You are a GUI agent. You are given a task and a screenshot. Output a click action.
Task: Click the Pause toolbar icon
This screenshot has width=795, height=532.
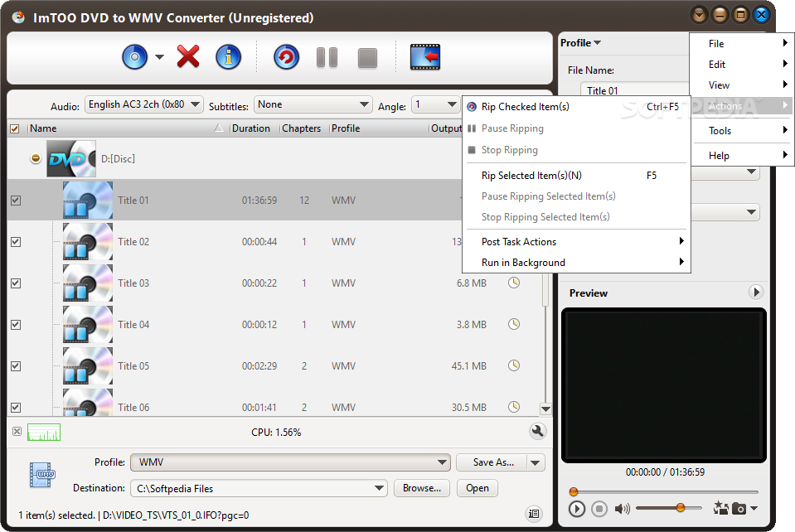point(327,57)
